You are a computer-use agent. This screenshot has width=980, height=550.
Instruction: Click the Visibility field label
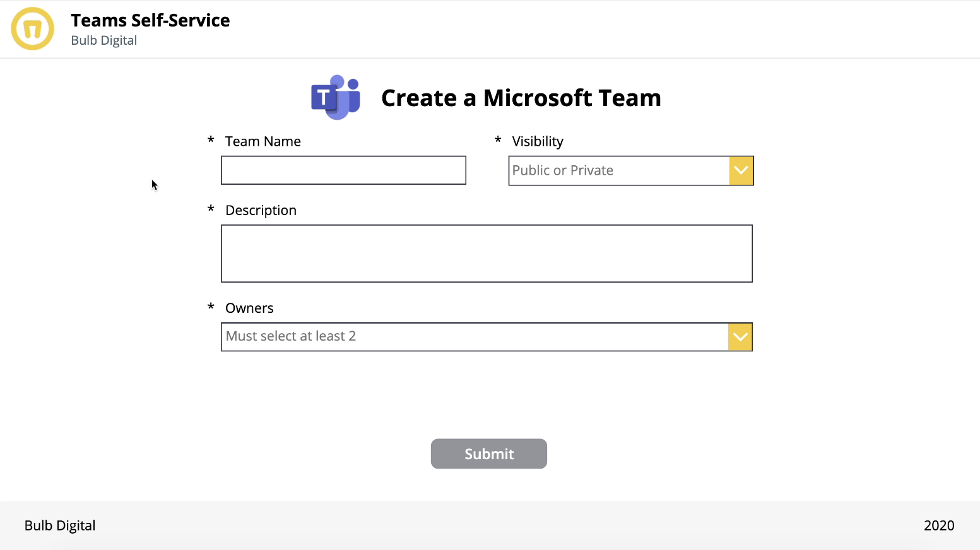536,141
